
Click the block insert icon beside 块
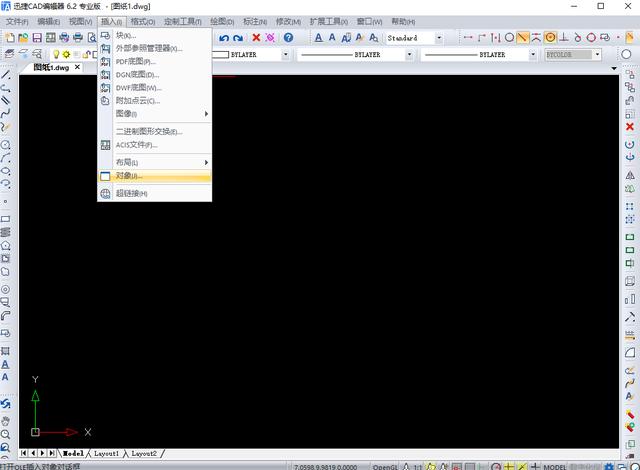pos(105,35)
